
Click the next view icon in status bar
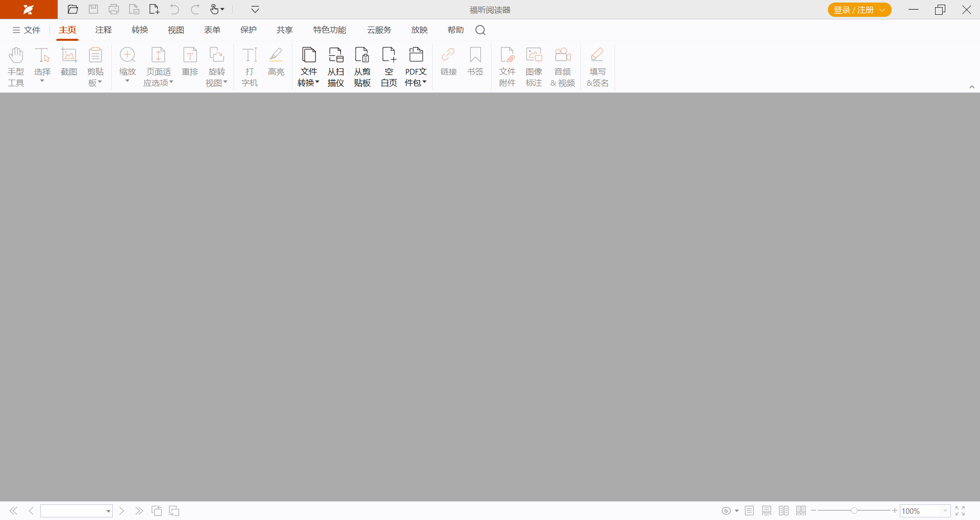174,511
